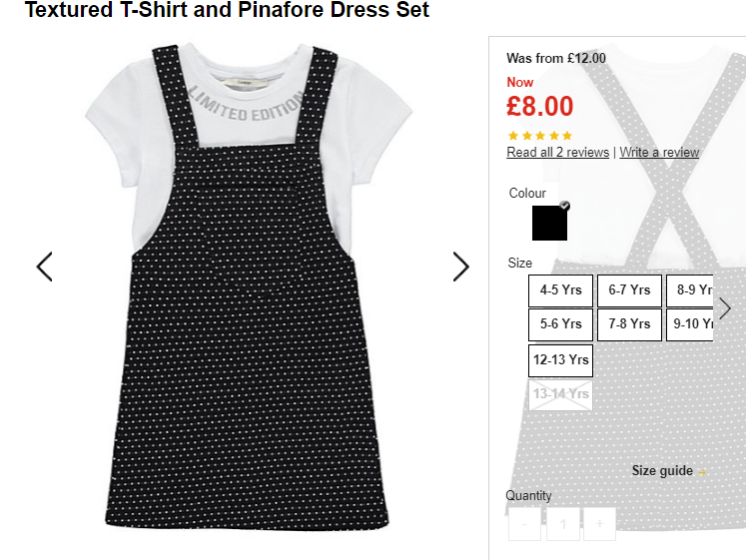Pick the 12-13 Yrs size box
The width and height of the screenshot is (746, 560).
(x=560, y=360)
